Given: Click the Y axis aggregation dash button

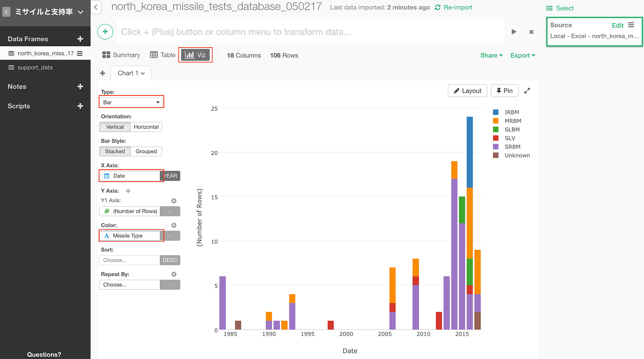Looking at the screenshot, I should point(170,211).
